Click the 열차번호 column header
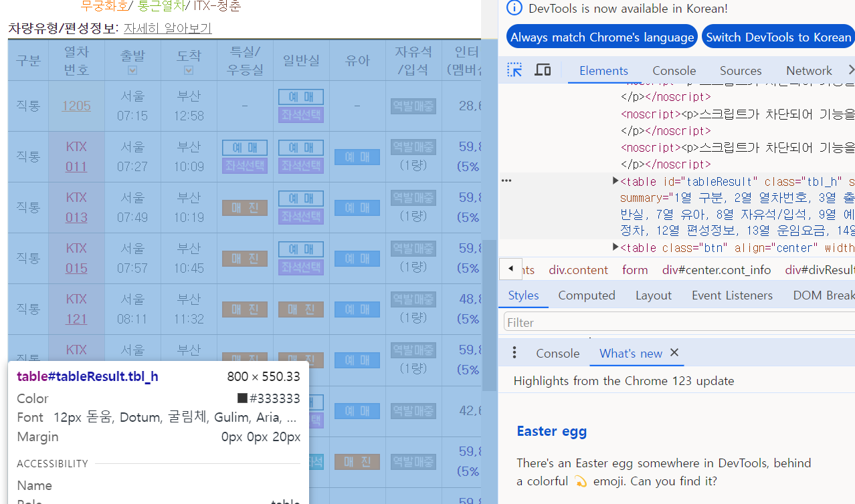Screen dimensions: 855x504 (76, 60)
